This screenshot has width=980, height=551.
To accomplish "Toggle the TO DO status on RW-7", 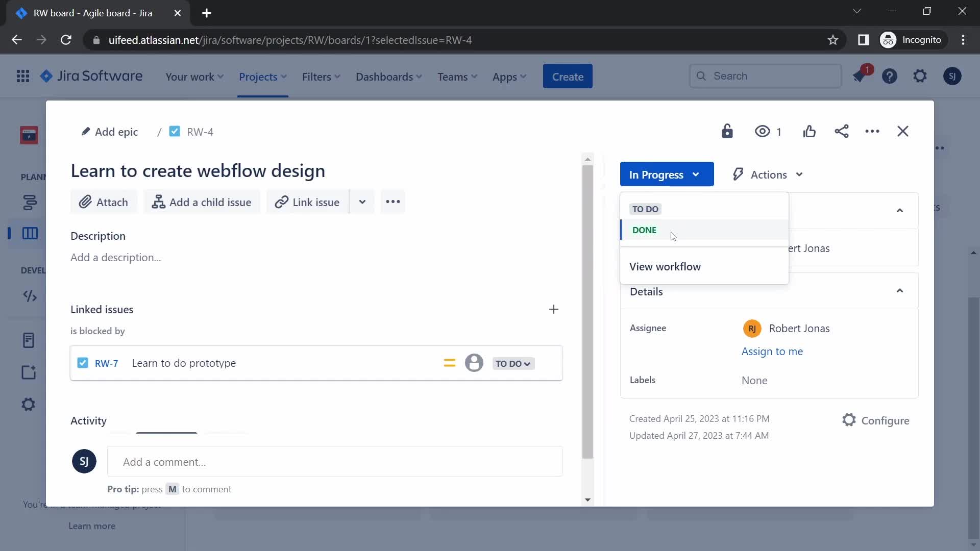I will point(513,363).
